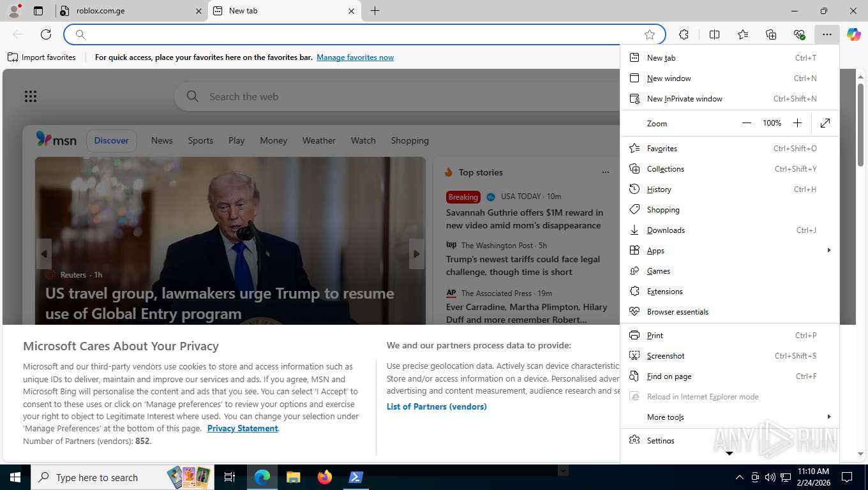868x490 pixels.
Task: Open Microsoft Edge on the taskbar
Action: [262, 477]
